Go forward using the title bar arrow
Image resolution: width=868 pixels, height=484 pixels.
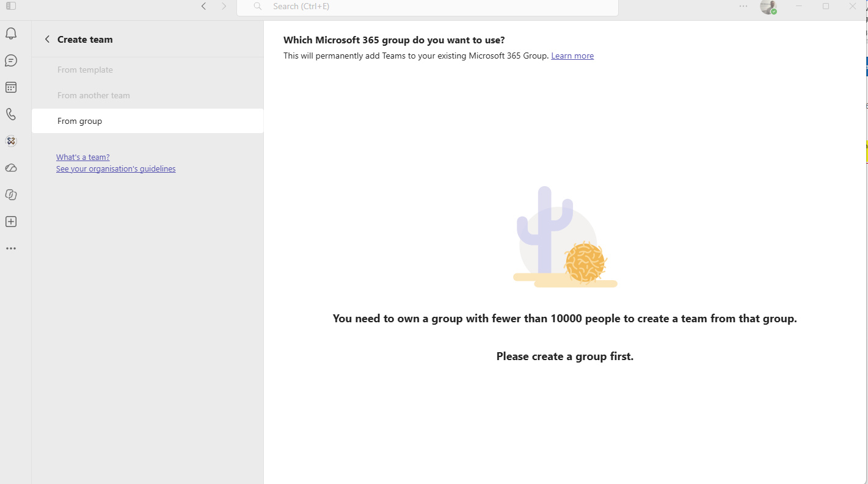click(224, 6)
